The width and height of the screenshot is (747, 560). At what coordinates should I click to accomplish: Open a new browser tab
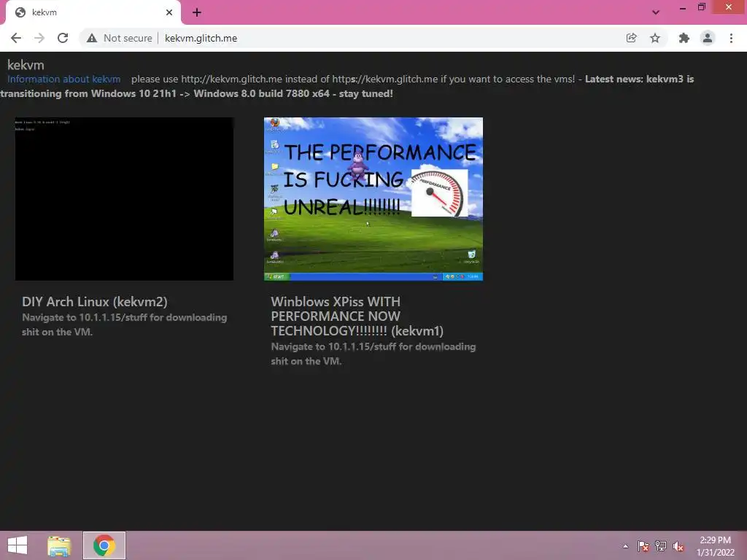coord(197,12)
